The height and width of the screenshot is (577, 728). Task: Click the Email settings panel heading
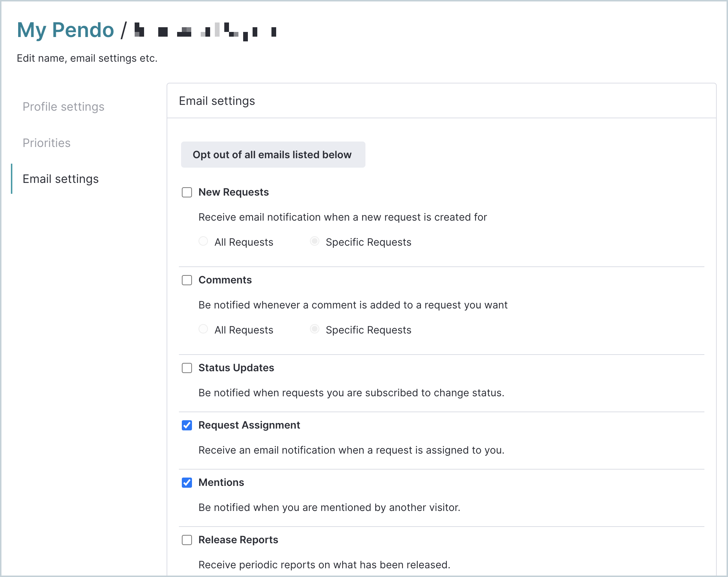(x=217, y=101)
